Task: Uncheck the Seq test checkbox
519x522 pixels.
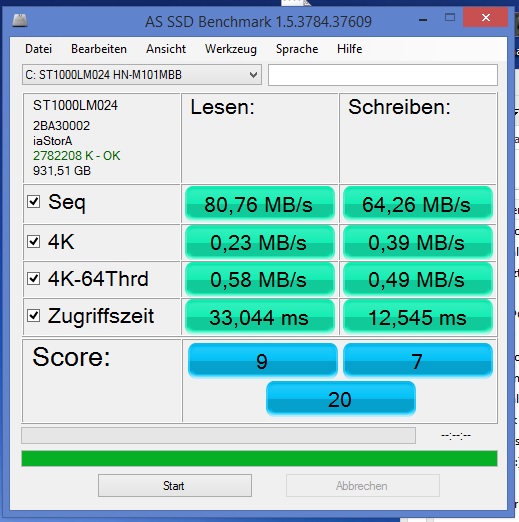Action: point(34,202)
